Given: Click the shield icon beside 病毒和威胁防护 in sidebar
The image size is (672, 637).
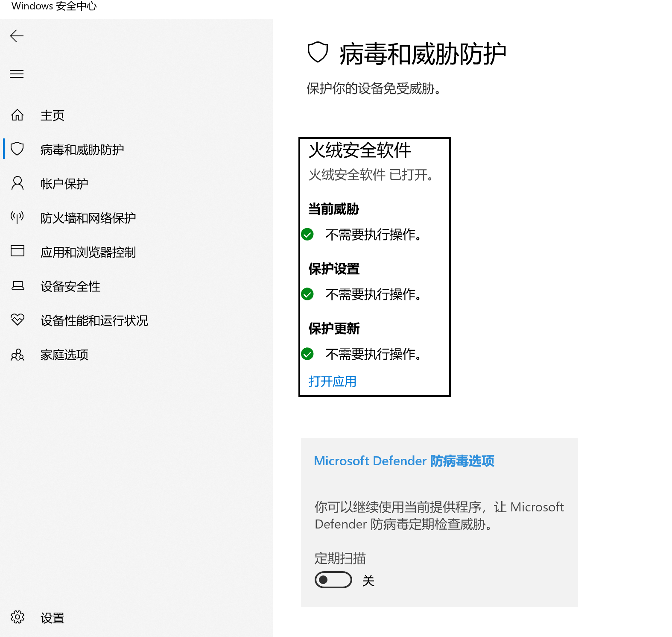Looking at the screenshot, I should pyautogui.click(x=18, y=149).
